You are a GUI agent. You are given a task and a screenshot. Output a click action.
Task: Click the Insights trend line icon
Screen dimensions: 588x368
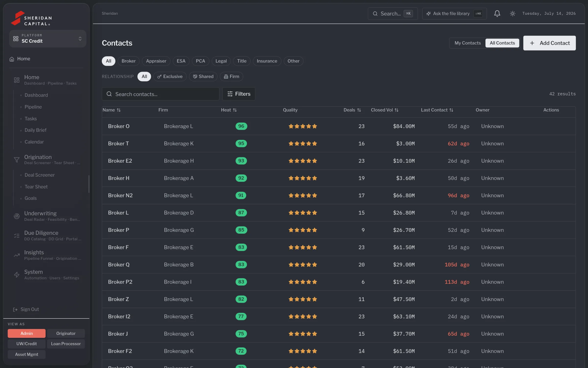17,255
